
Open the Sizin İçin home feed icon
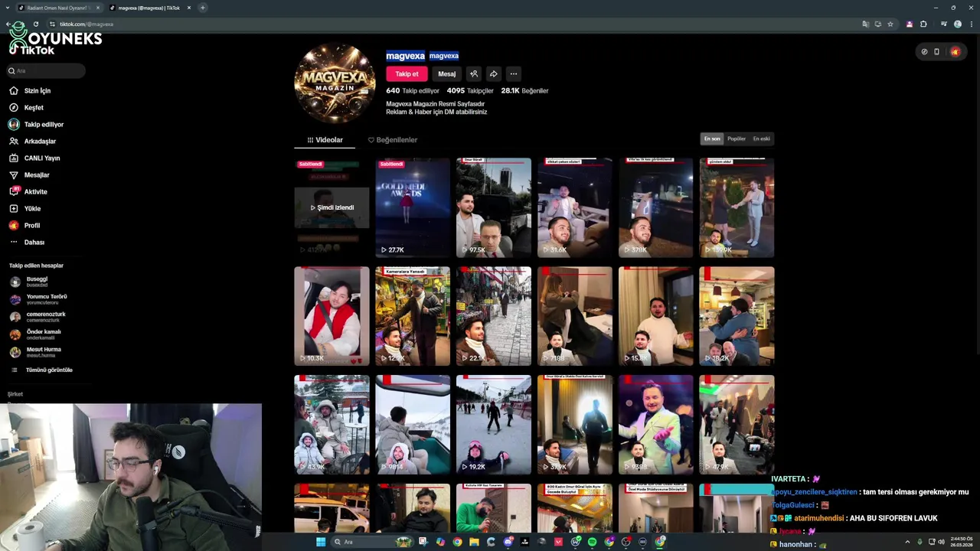(13, 90)
